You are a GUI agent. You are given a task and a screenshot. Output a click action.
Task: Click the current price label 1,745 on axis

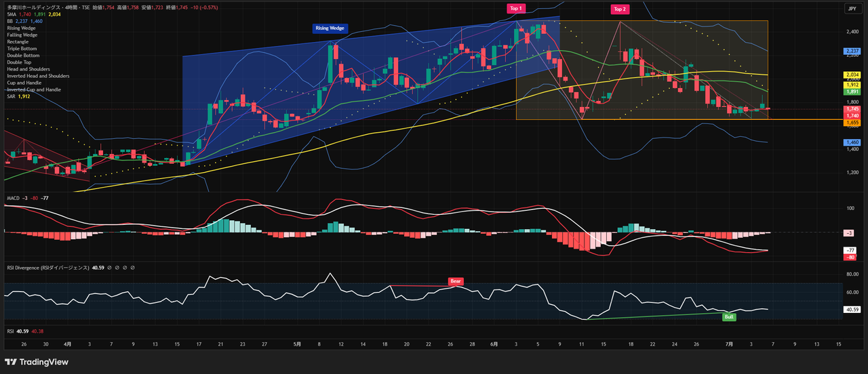[x=852, y=109]
